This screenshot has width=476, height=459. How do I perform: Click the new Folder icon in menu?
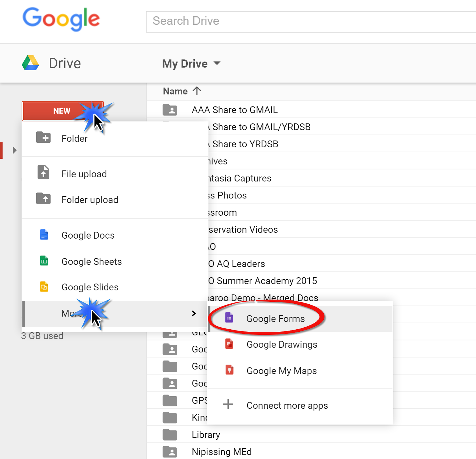[x=43, y=137]
